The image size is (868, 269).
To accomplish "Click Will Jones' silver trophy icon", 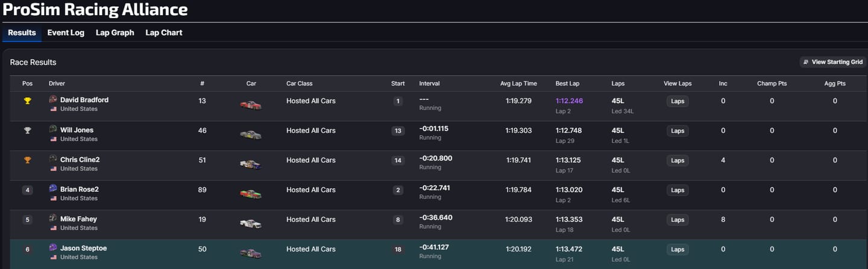I will [27, 130].
